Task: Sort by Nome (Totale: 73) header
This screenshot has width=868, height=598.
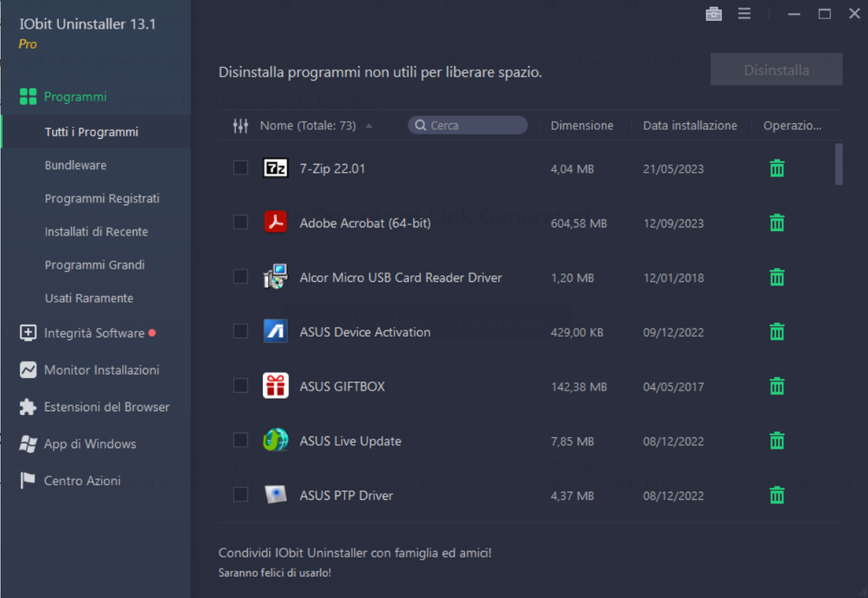Action: pyautogui.click(x=308, y=126)
